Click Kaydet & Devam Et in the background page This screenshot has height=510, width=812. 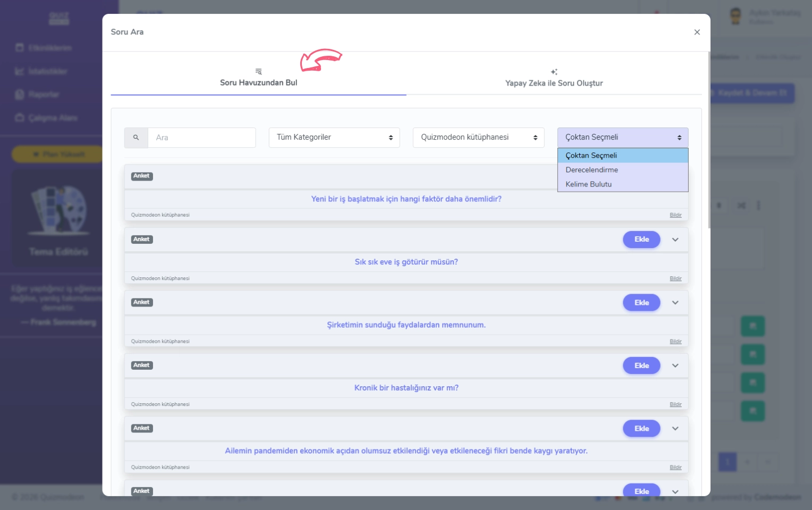(752, 93)
